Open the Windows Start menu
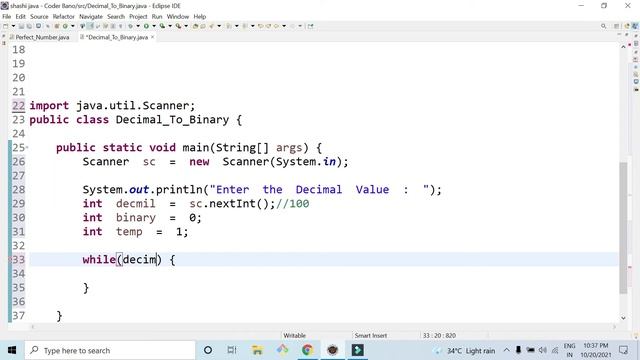 (12, 350)
